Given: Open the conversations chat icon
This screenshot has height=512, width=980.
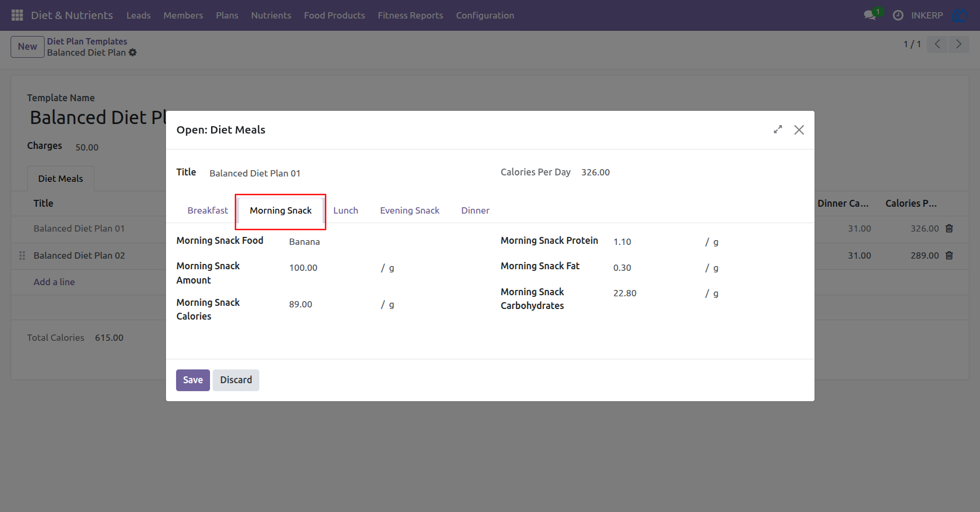Looking at the screenshot, I should (870, 15).
